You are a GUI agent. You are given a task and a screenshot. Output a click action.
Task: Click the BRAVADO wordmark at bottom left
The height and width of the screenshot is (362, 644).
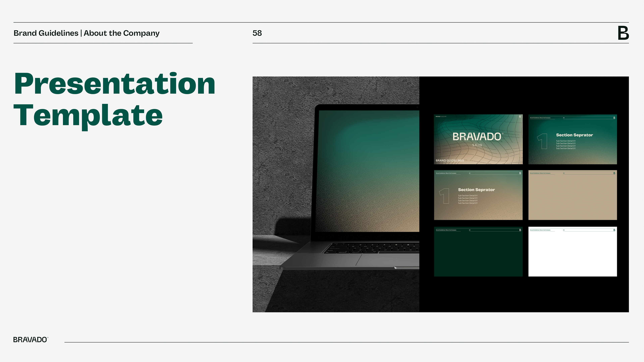click(x=30, y=340)
